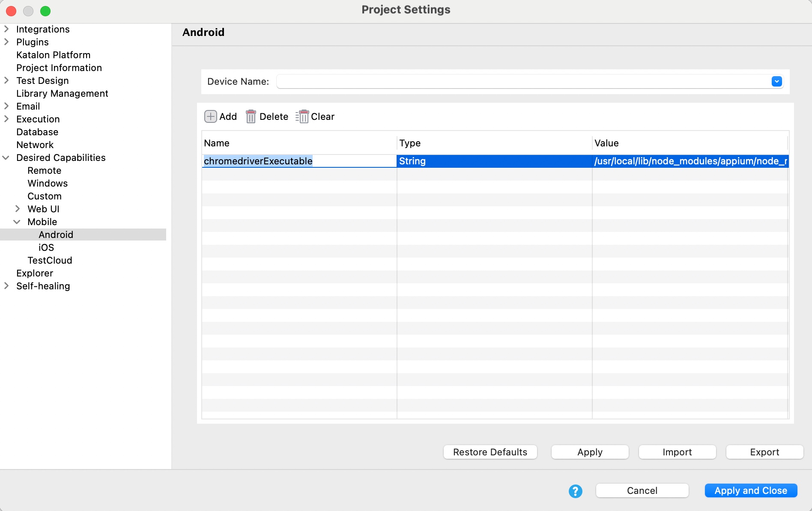The image size is (812, 511).
Task: Click the Restore Defaults button
Action: click(490, 452)
